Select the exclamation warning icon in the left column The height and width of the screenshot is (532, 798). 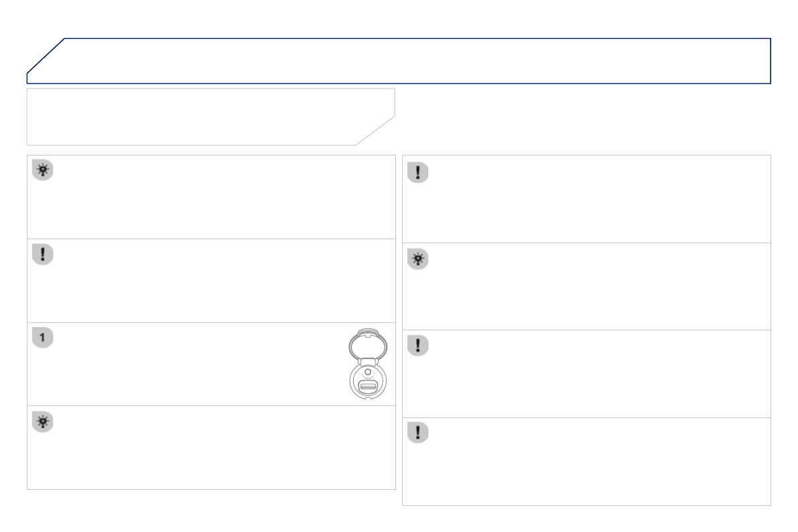tap(42, 255)
